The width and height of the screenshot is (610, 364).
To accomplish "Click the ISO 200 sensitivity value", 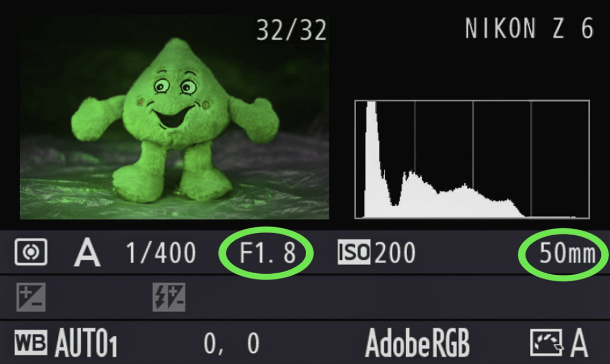I will (395, 253).
